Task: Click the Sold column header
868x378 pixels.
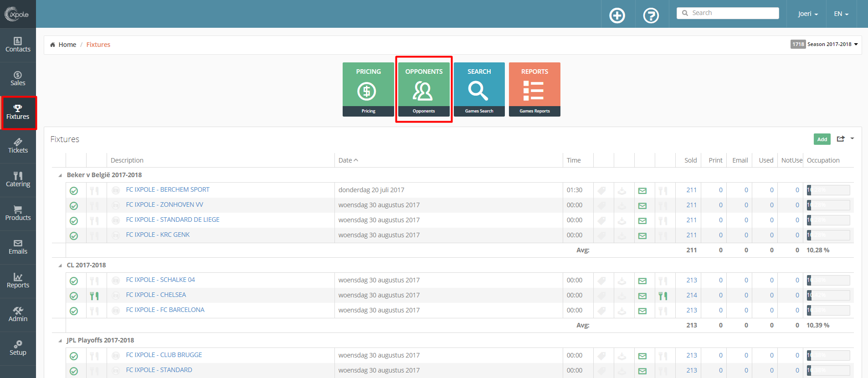Action: pyautogui.click(x=690, y=160)
